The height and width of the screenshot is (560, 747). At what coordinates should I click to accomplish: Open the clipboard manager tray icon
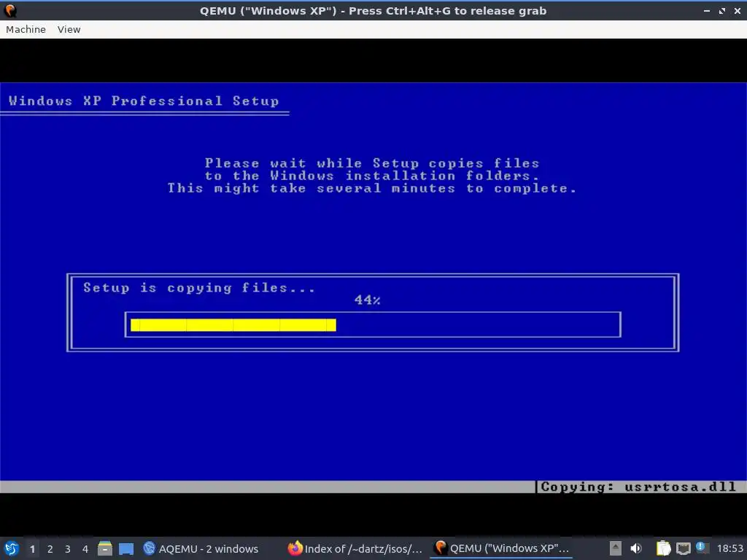click(663, 548)
